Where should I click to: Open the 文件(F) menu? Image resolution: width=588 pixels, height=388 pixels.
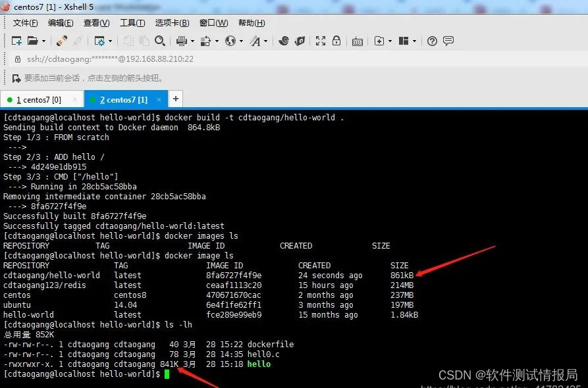click(26, 23)
